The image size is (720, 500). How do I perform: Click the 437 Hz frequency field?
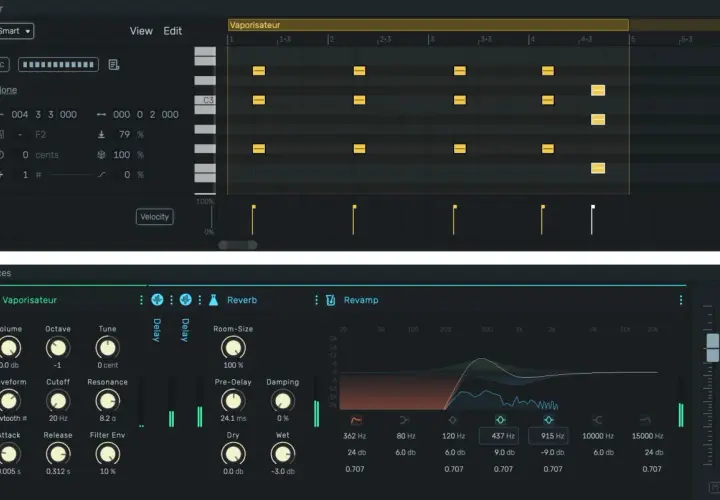click(499, 436)
